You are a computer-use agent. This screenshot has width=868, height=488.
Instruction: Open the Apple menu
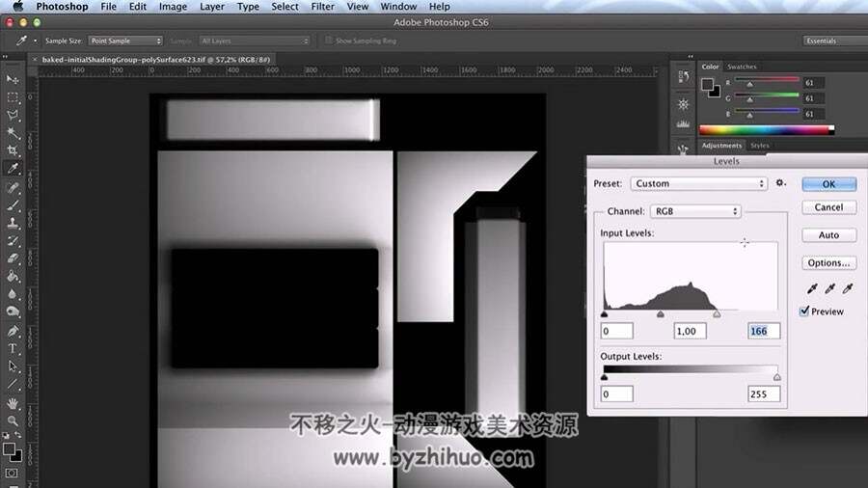pyautogui.click(x=18, y=7)
